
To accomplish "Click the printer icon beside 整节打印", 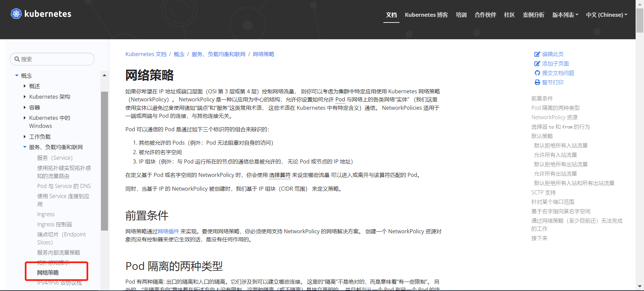I will (x=537, y=82).
